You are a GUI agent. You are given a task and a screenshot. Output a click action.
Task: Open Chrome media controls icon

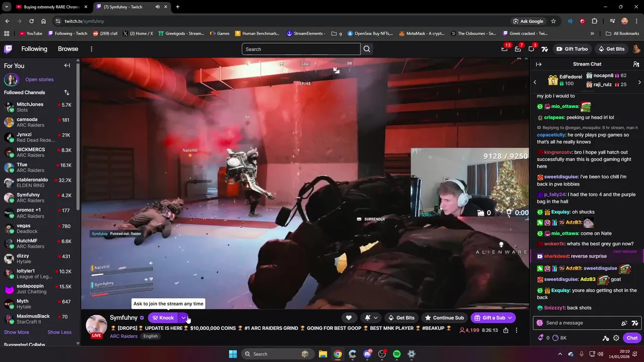(612, 21)
